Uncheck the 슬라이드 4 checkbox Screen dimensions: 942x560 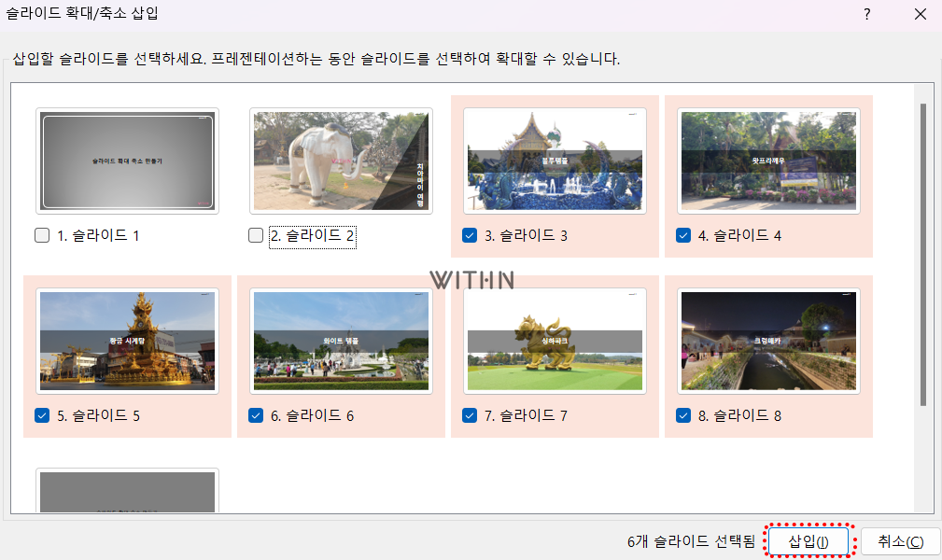683,235
